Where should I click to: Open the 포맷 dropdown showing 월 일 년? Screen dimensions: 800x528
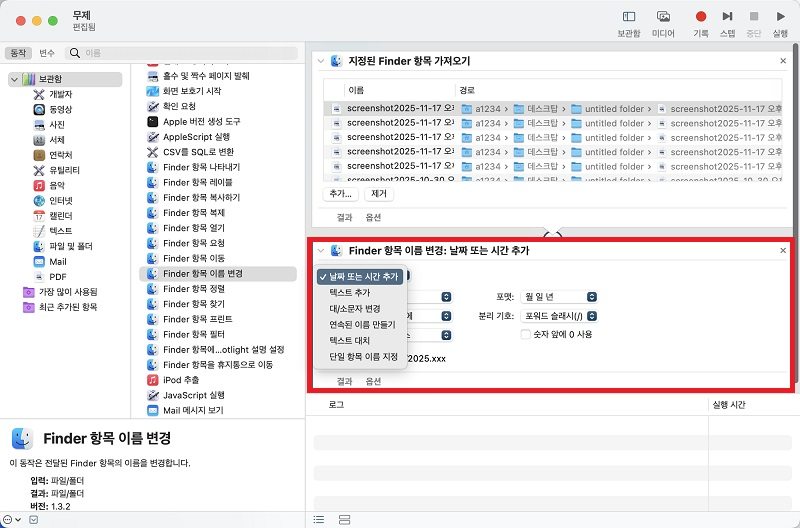pos(559,297)
